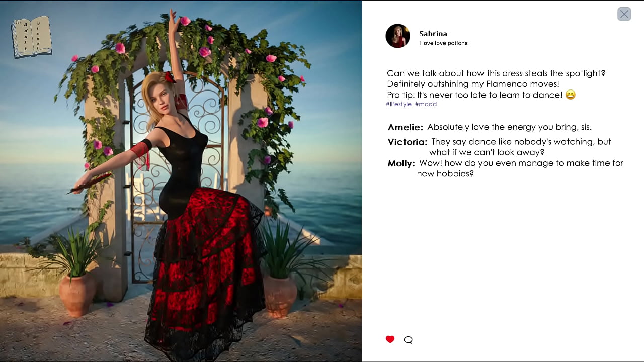Open the comment speech bubble icon
644x362 pixels.
pos(408,340)
